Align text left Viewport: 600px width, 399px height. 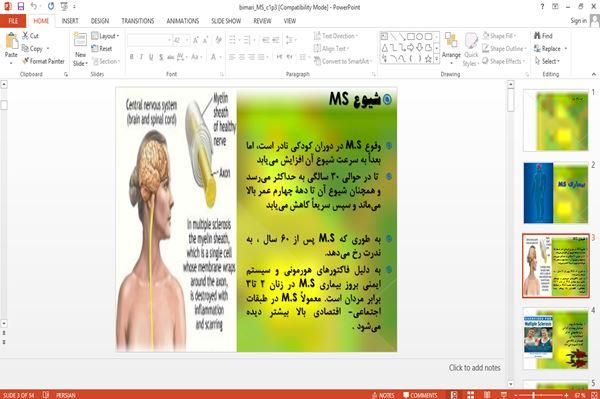click(232, 57)
